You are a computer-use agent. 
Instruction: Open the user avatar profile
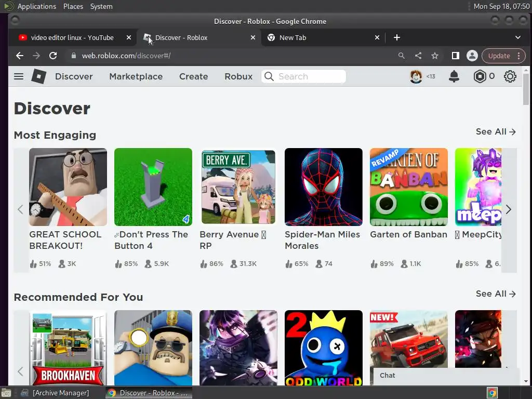pos(416,76)
